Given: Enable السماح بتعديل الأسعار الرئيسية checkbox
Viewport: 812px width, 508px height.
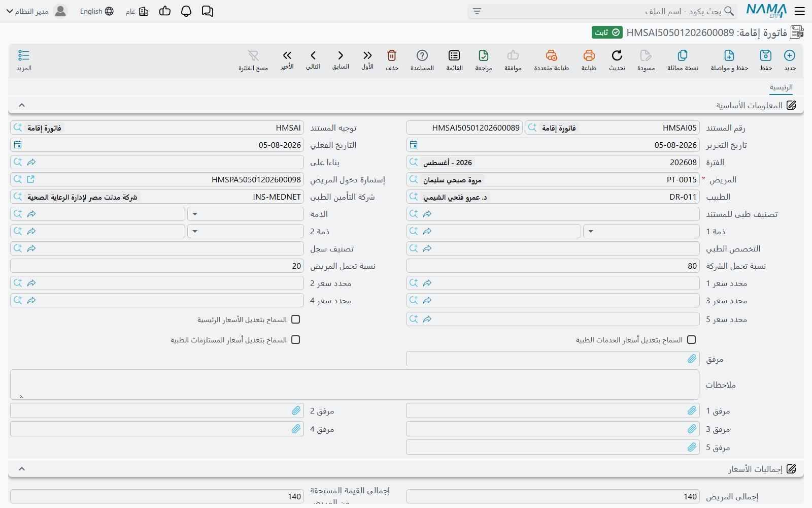Looking at the screenshot, I should pyautogui.click(x=296, y=320).
